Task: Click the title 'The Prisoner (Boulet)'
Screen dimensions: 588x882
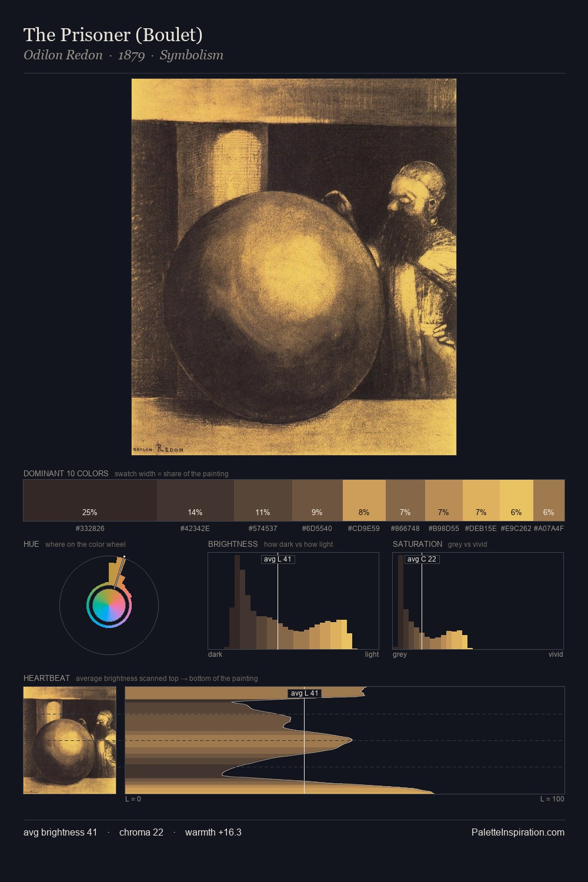Action: [x=113, y=35]
